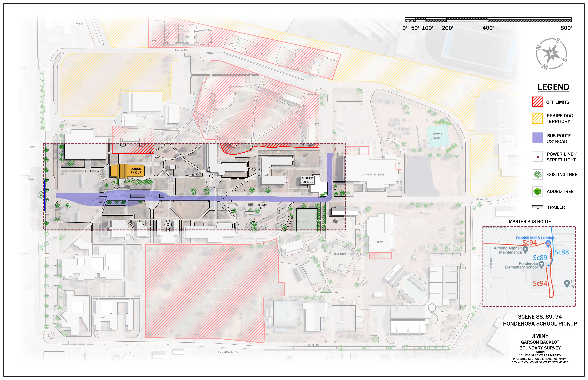Click the blue Sc88 route label
This screenshot has width=588, height=380.
coord(561,252)
